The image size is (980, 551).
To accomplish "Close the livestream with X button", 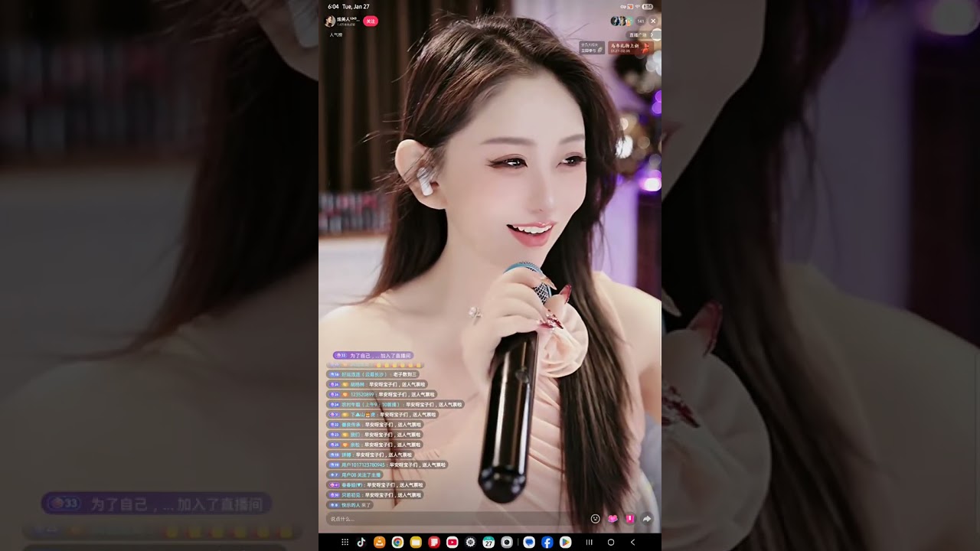I will pos(653,21).
